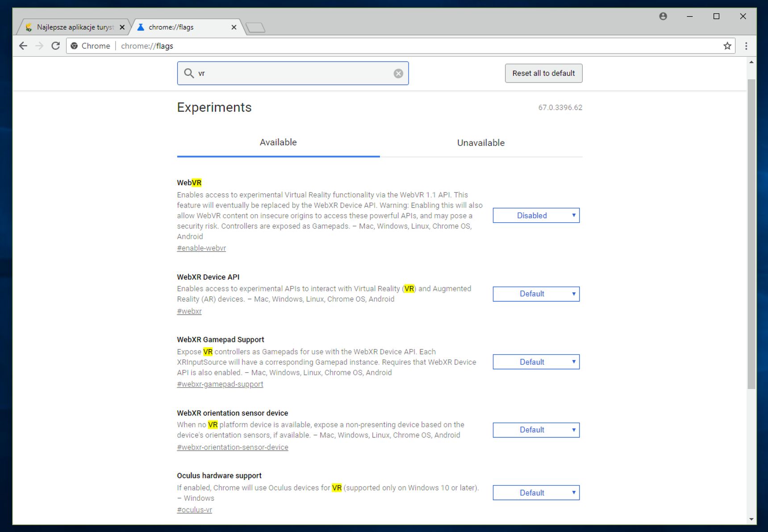
Task: Open the Chrome three-dot menu
Action: [x=746, y=46]
